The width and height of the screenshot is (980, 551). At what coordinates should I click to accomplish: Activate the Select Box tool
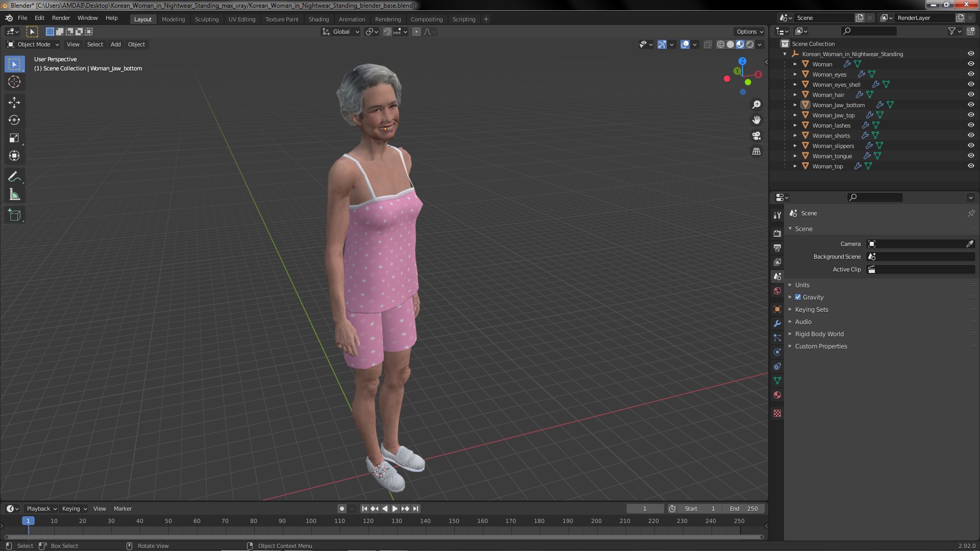(x=14, y=64)
